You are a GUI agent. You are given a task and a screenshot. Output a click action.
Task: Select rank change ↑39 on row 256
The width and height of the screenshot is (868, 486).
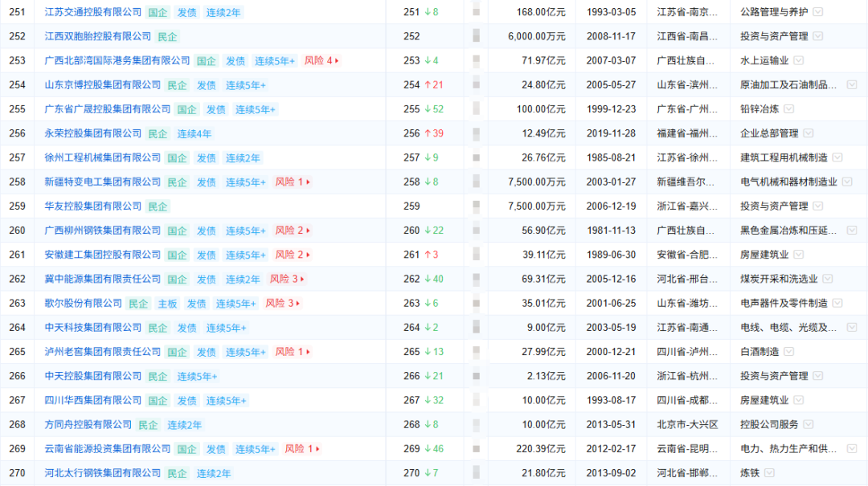coord(434,133)
